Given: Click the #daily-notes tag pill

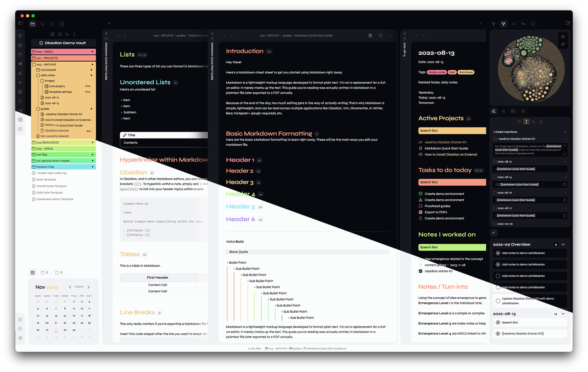Looking at the screenshot, I should click(x=437, y=72).
